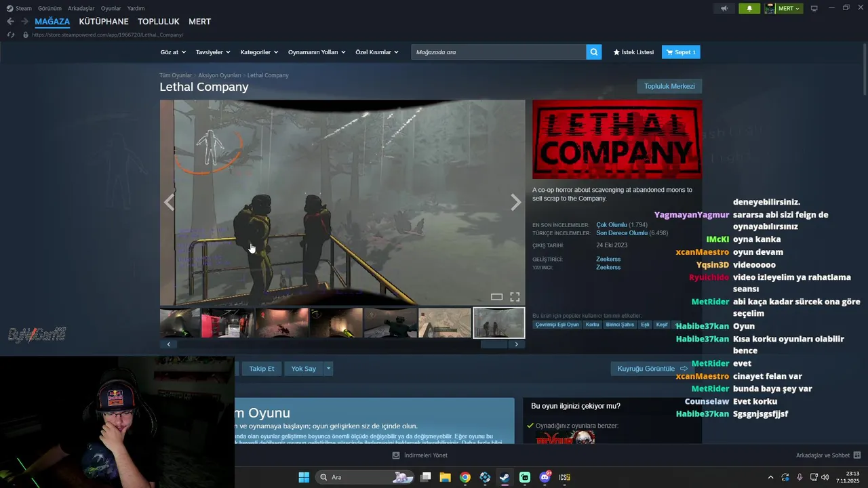The height and width of the screenshot is (488, 868).
Task: Open File Explorer from the taskbar
Action: pos(446,477)
